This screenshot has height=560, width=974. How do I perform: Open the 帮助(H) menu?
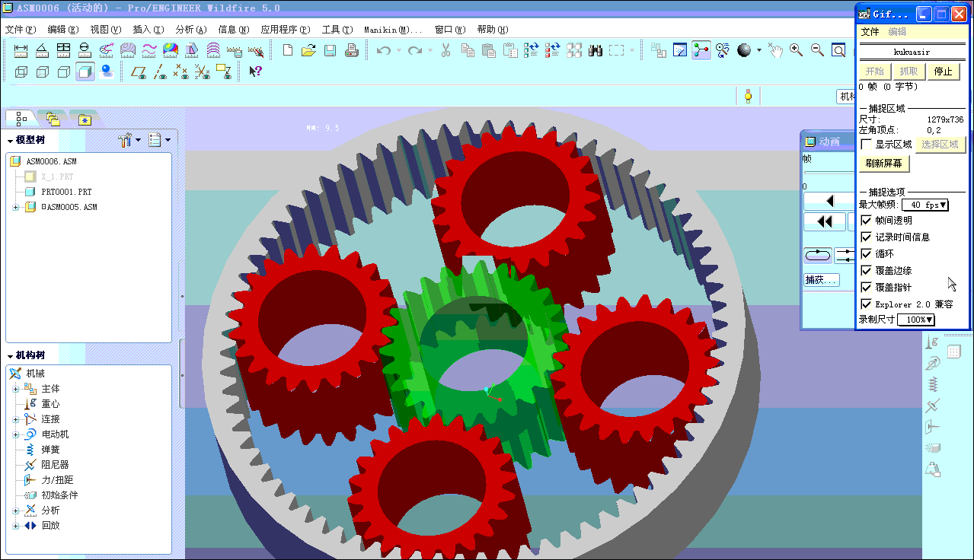(492, 30)
